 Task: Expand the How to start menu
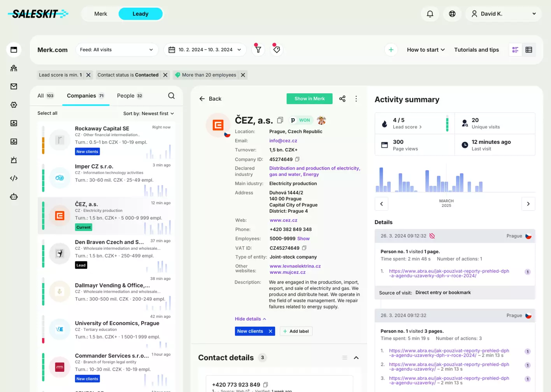point(426,50)
